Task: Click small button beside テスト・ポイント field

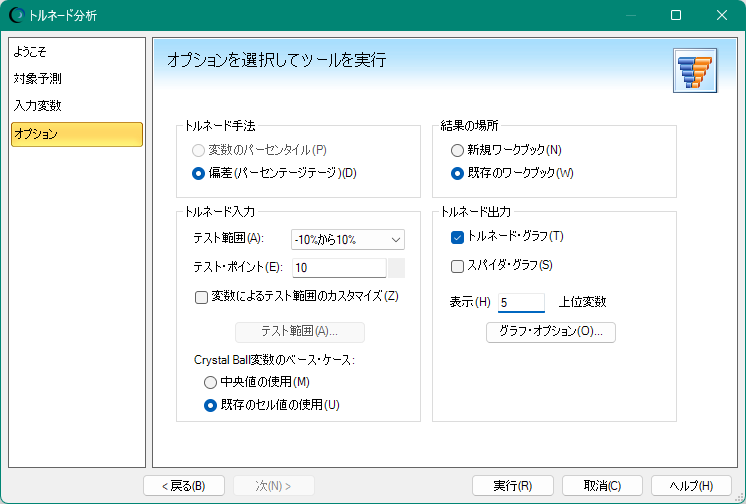Action: point(396,268)
